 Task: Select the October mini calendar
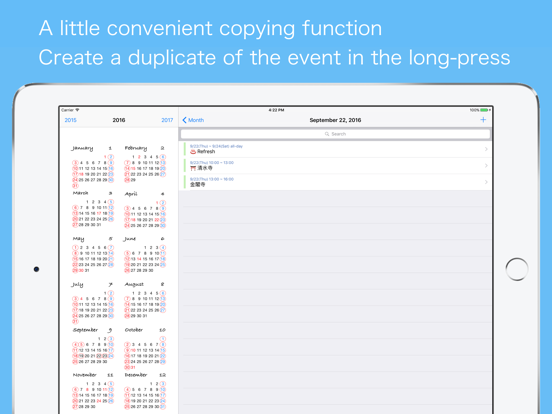coord(145,348)
